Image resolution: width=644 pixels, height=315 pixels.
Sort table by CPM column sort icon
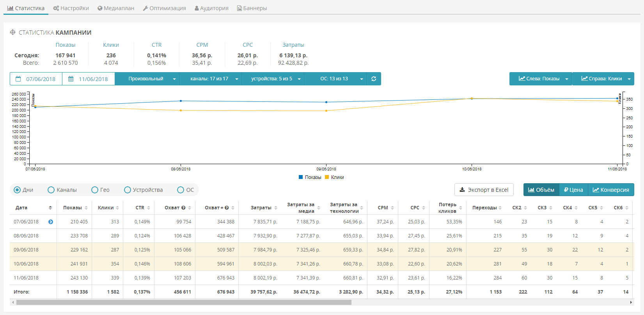click(x=392, y=208)
